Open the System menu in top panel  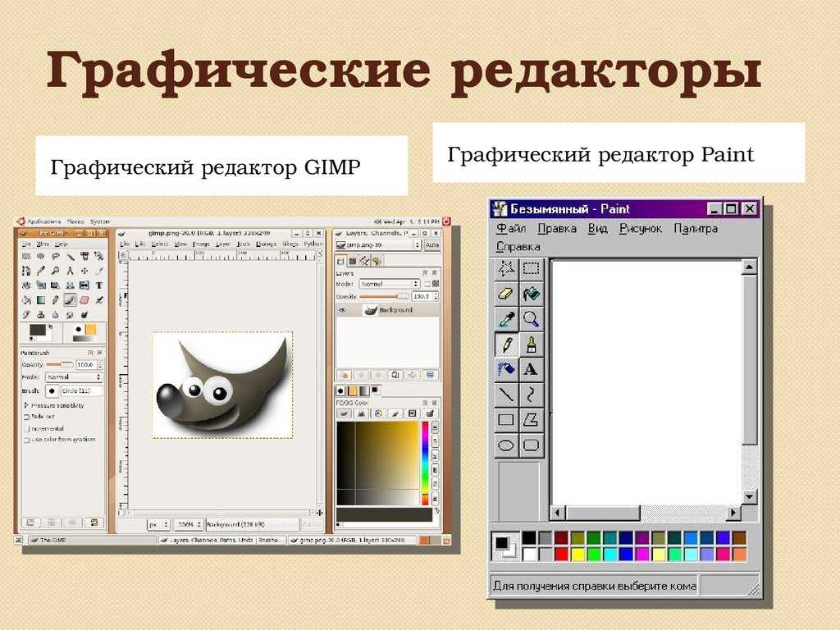[x=99, y=221]
